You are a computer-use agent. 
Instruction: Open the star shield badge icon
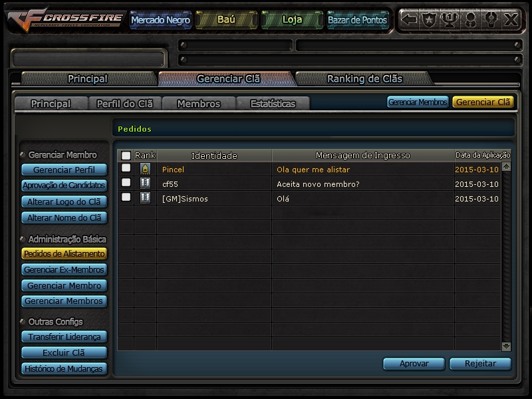point(429,19)
